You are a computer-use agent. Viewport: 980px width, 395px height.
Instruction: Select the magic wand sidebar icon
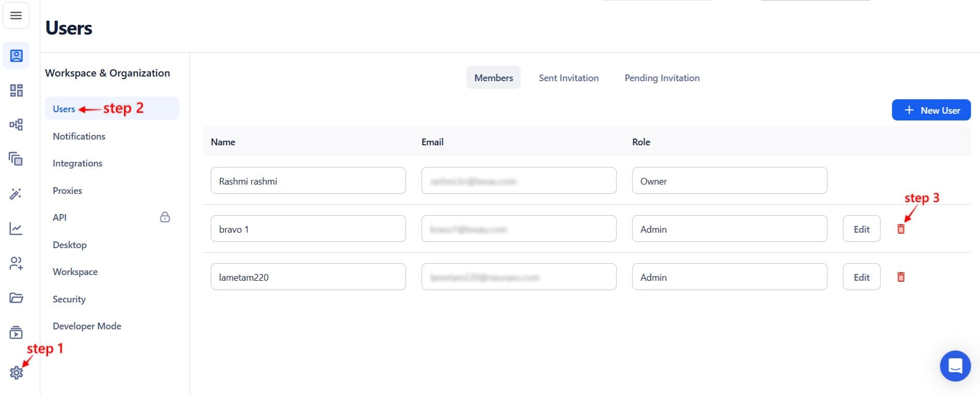point(16,194)
